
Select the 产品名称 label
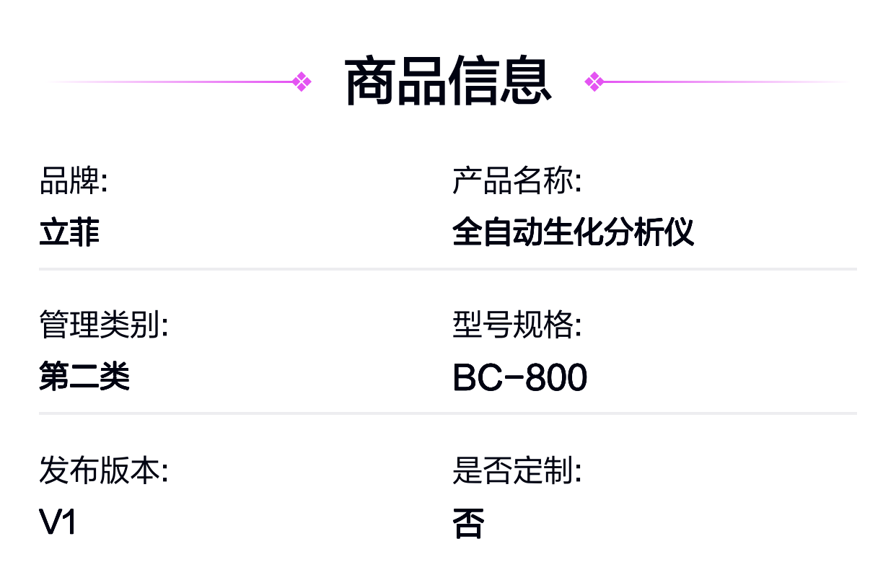pyautogui.click(x=517, y=181)
